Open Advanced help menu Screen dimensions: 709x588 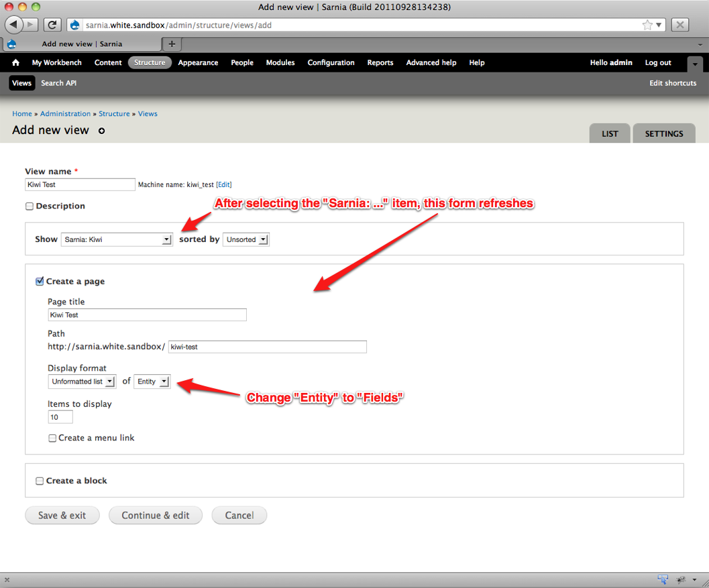[431, 62]
